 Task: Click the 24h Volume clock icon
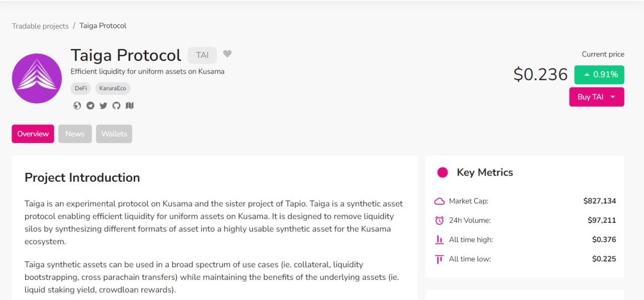pos(439,220)
